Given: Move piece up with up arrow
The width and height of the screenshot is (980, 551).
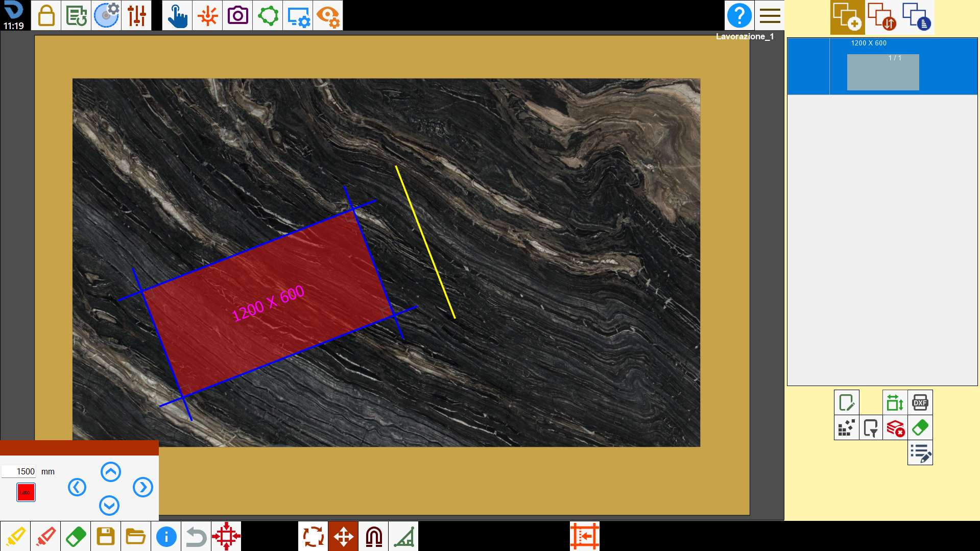Looking at the screenshot, I should pyautogui.click(x=110, y=472).
